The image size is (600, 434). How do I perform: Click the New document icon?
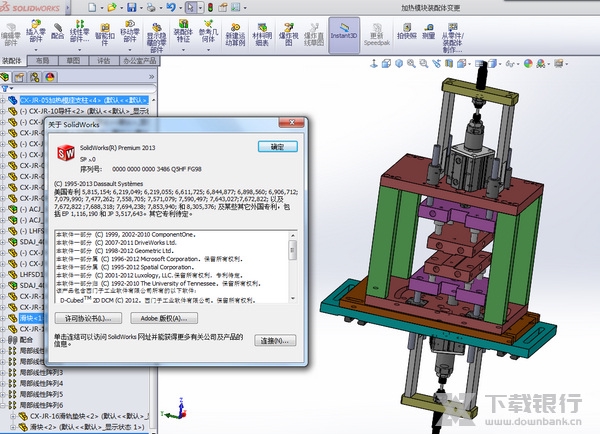92,7
